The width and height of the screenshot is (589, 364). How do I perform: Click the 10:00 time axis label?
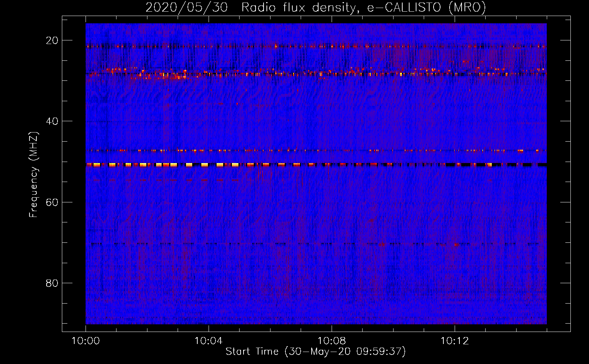coord(86,341)
